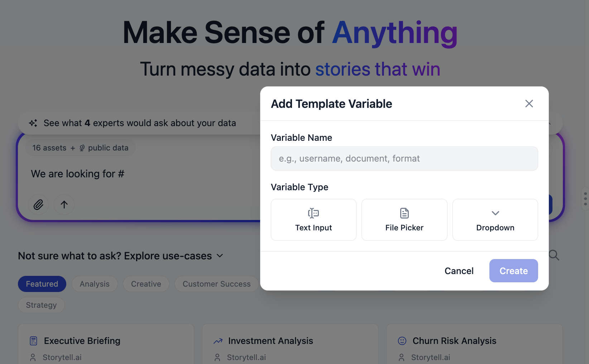This screenshot has width=589, height=364.
Task: Click the paperclip attach file icon
Action: click(x=38, y=205)
